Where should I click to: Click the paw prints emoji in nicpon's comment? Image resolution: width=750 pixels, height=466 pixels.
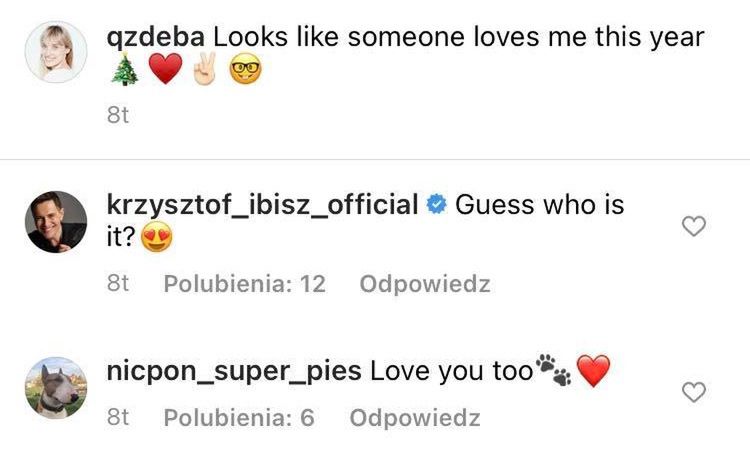553,371
